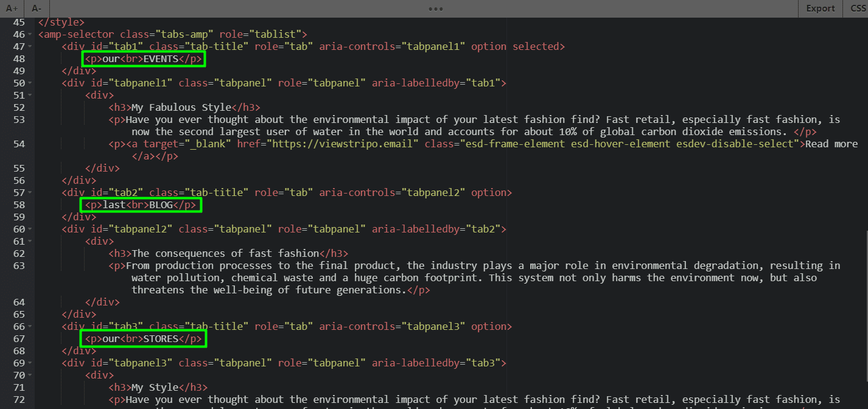Click the A- font size decrease icon

click(35, 9)
